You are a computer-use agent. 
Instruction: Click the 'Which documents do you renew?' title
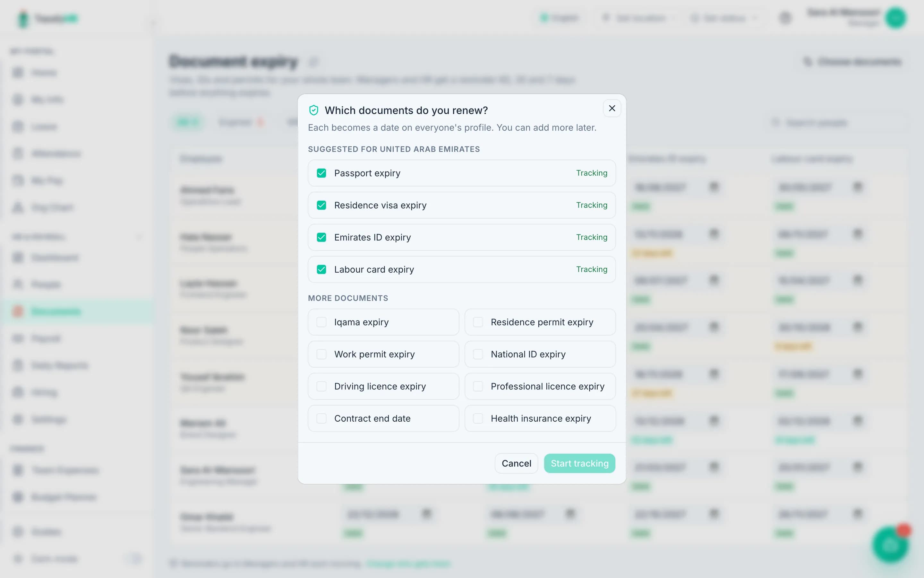coord(406,110)
